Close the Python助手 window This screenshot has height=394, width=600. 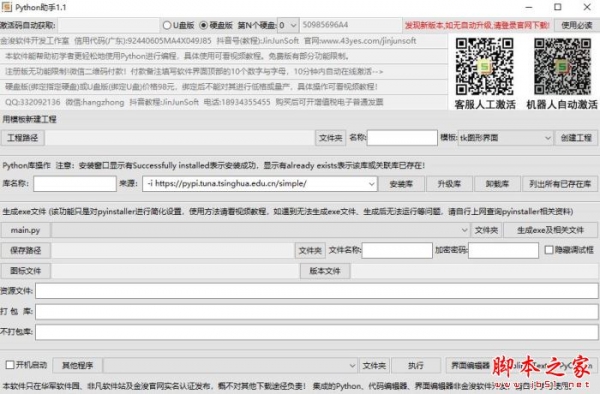587,7
